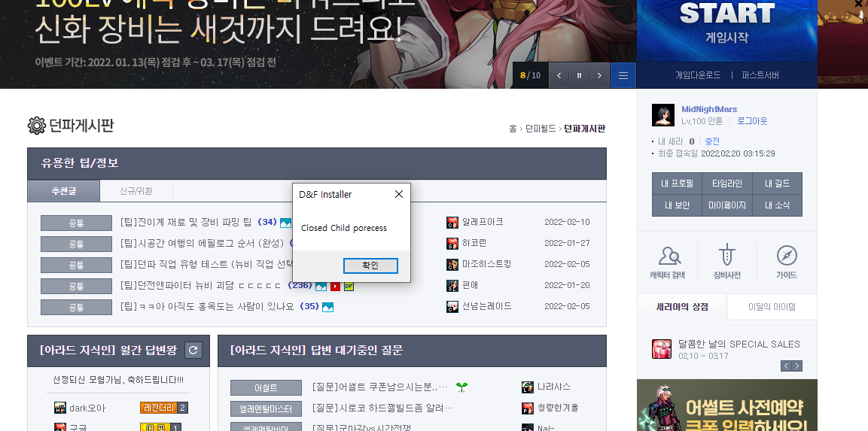Go to previous banner slide
The image size is (868, 431).
(x=559, y=75)
